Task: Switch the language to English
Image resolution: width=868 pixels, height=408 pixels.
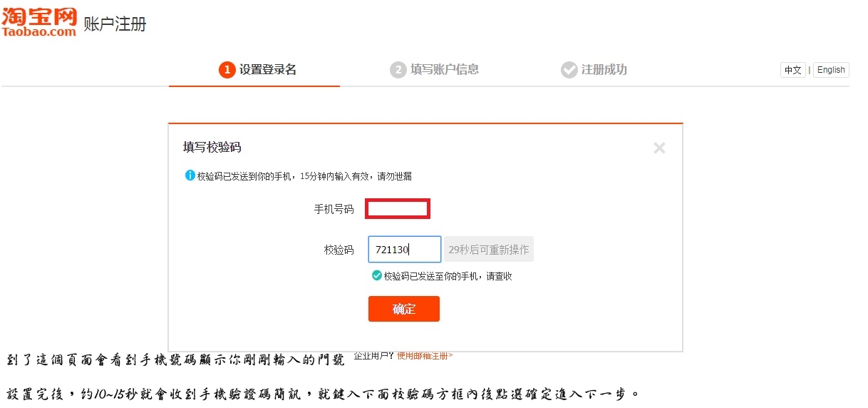Action: 831,70
